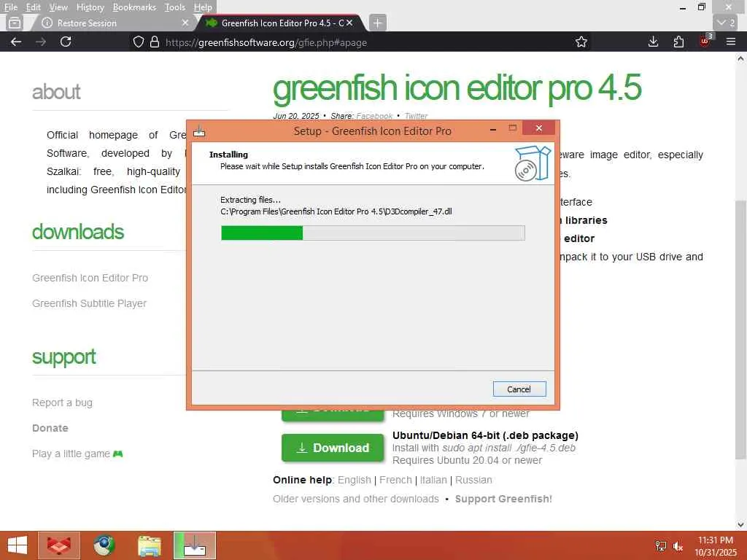Open File Explorer from the taskbar
The image size is (747, 560).
(x=149, y=545)
